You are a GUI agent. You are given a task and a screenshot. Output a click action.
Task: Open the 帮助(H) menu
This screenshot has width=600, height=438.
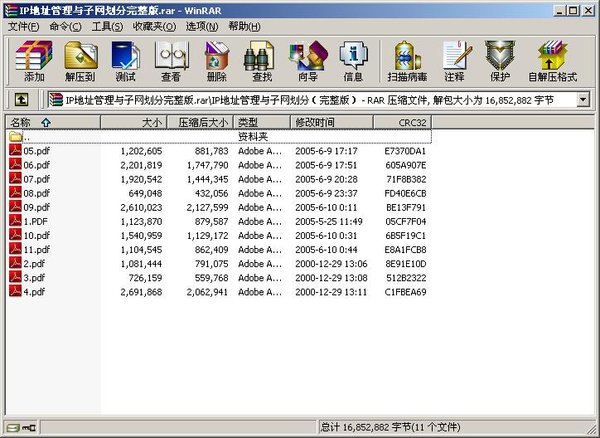pos(245,26)
